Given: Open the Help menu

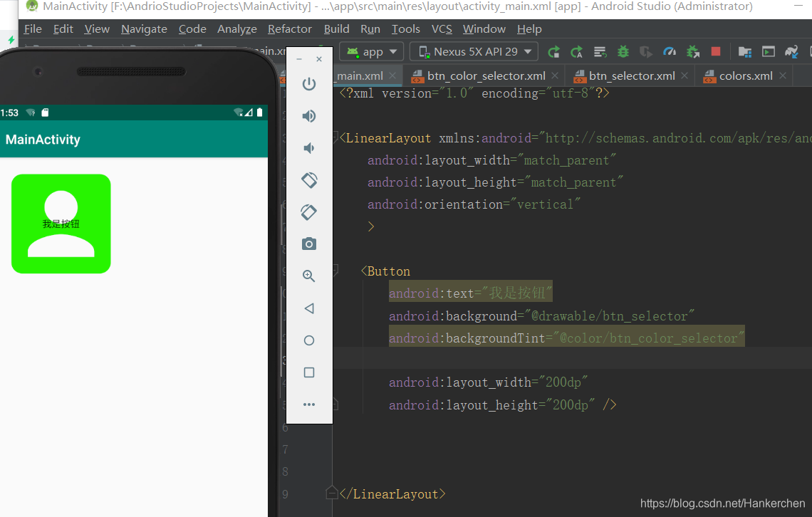Looking at the screenshot, I should coord(529,29).
